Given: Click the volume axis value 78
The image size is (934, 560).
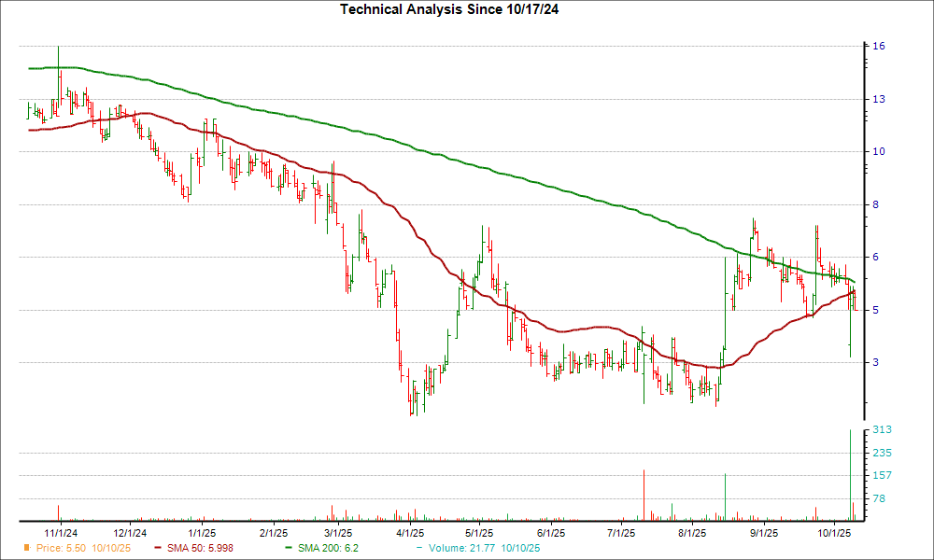Looking at the screenshot, I should point(879,498).
